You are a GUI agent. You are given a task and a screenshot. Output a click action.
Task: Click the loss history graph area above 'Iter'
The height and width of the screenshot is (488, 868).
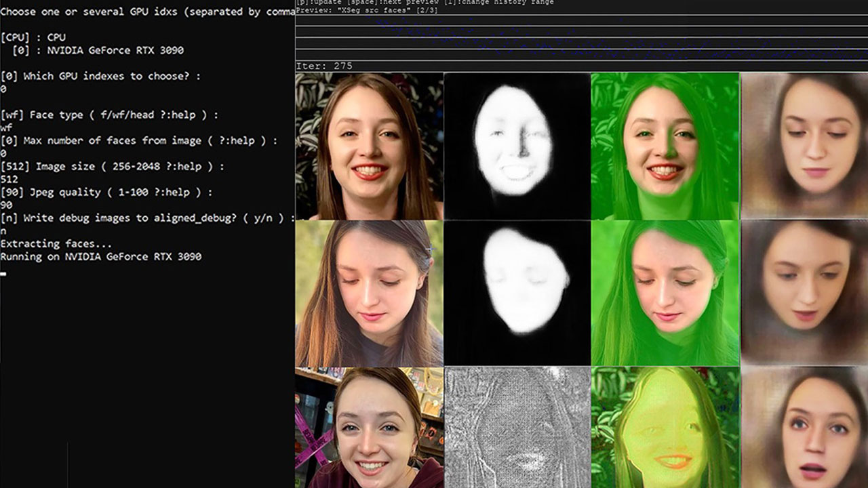(582, 37)
